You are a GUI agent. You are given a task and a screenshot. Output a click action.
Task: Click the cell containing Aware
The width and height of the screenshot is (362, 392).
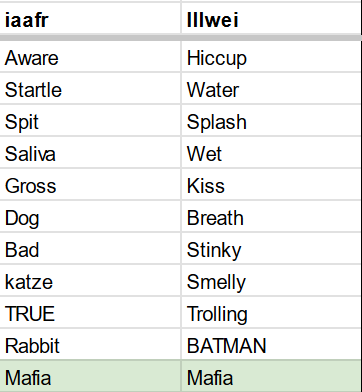90,56
